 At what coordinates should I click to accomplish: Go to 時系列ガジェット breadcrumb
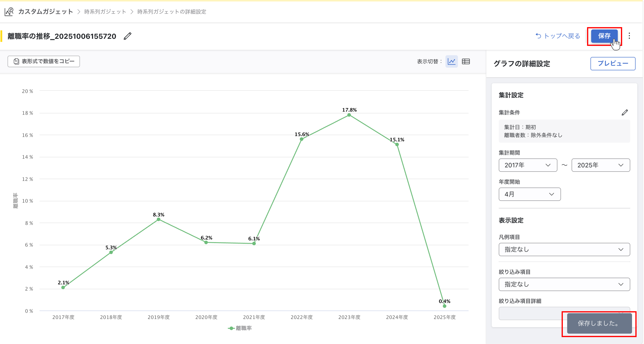(x=105, y=12)
